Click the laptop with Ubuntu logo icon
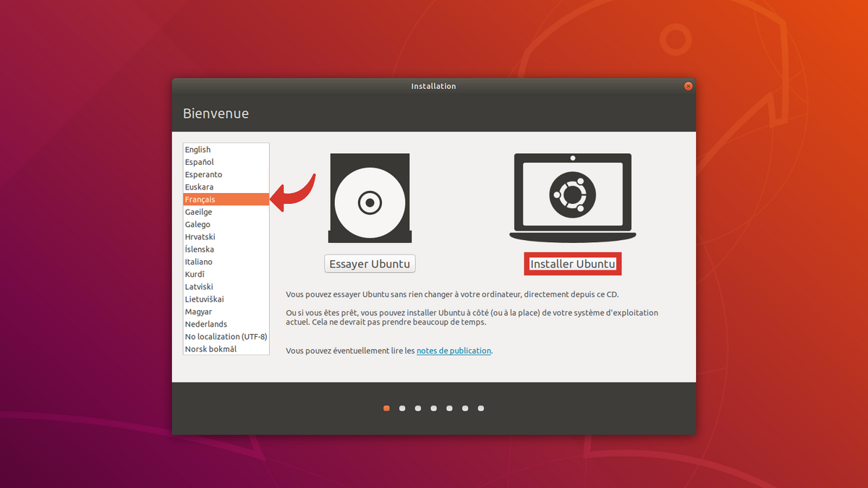 [572, 197]
